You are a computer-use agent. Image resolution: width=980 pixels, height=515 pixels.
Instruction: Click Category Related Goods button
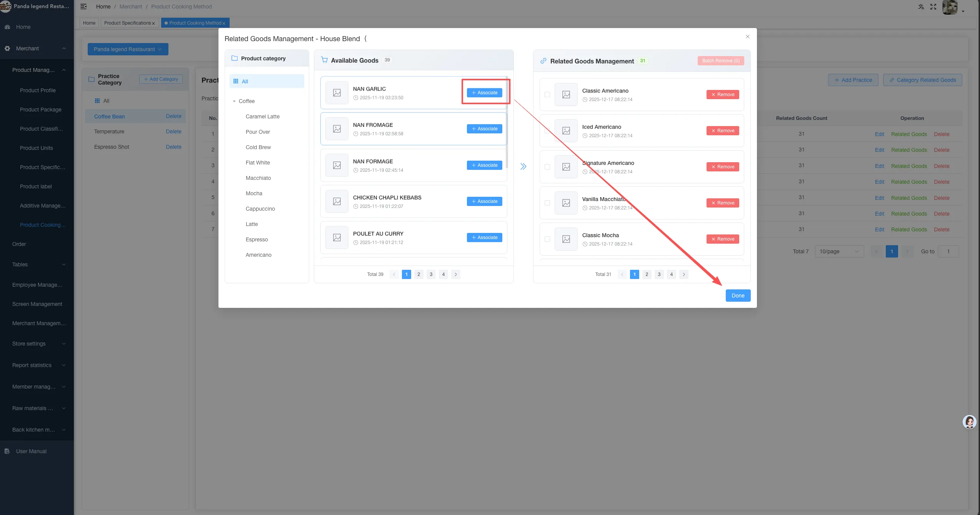[x=922, y=80]
